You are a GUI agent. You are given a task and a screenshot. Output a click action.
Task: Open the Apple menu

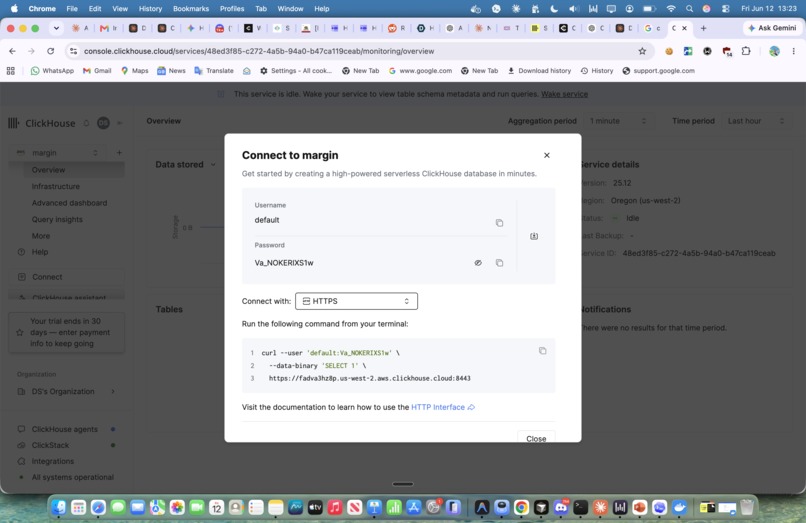tap(14, 9)
